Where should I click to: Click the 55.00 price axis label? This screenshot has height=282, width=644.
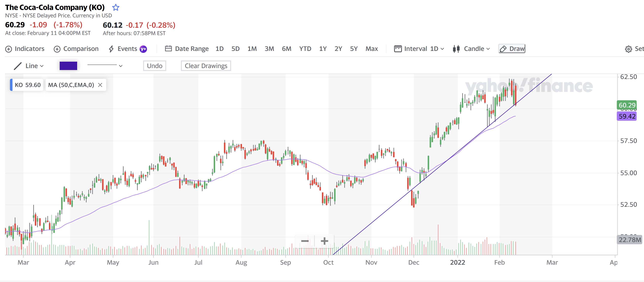point(628,173)
